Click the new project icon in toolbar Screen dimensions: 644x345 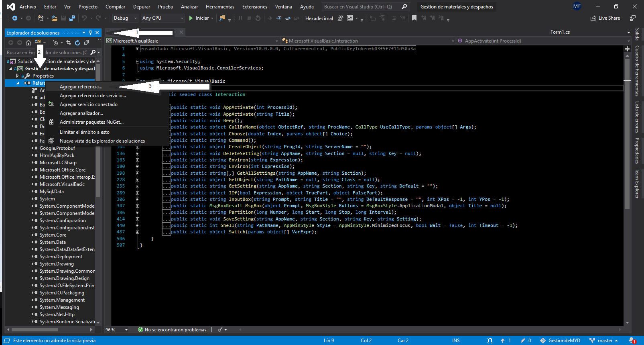click(x=41, y=18)
